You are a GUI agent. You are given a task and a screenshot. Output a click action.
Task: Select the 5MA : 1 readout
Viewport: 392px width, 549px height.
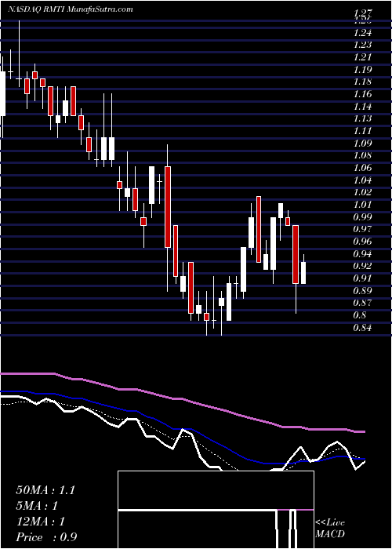coord(37,506)
